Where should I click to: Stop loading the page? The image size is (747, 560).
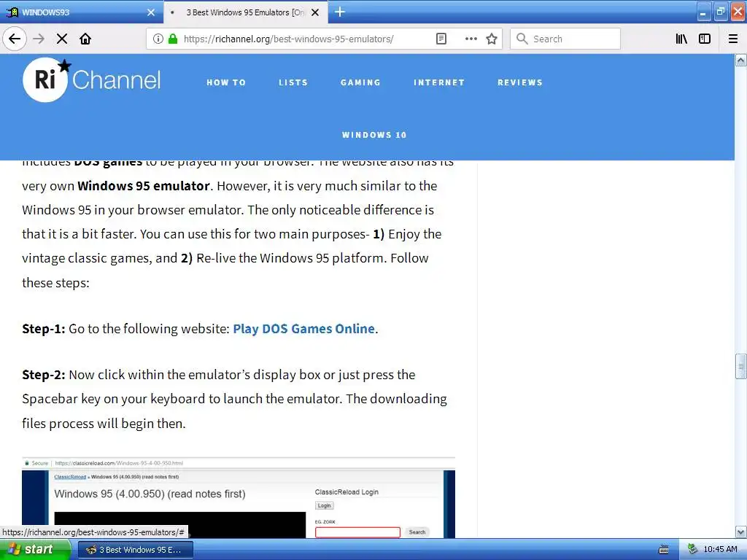coord(62,39)
